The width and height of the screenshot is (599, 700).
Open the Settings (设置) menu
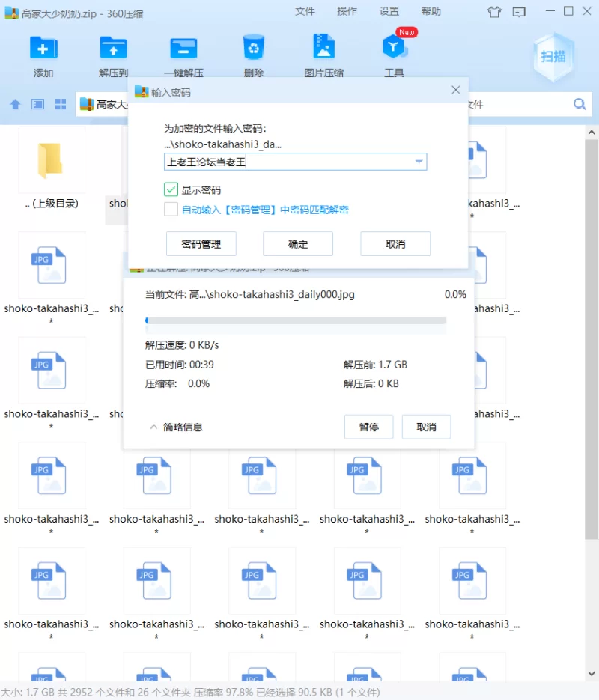[389, 11]
